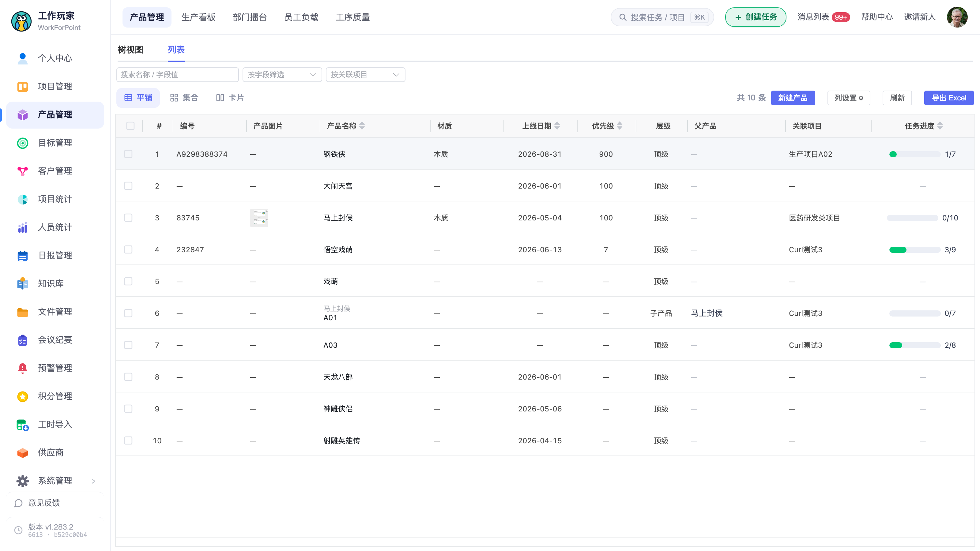Open the user avatar in top bar

957,17
